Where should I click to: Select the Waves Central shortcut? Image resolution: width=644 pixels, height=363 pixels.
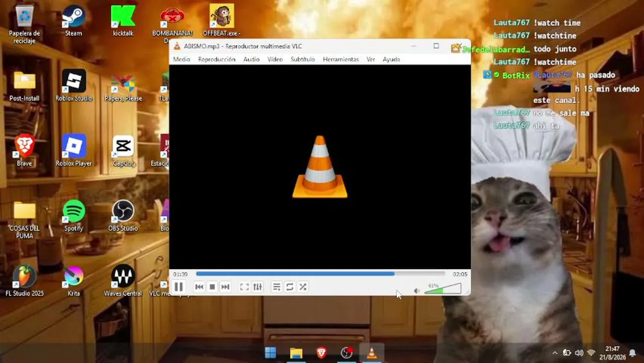(x=123, y=281)
